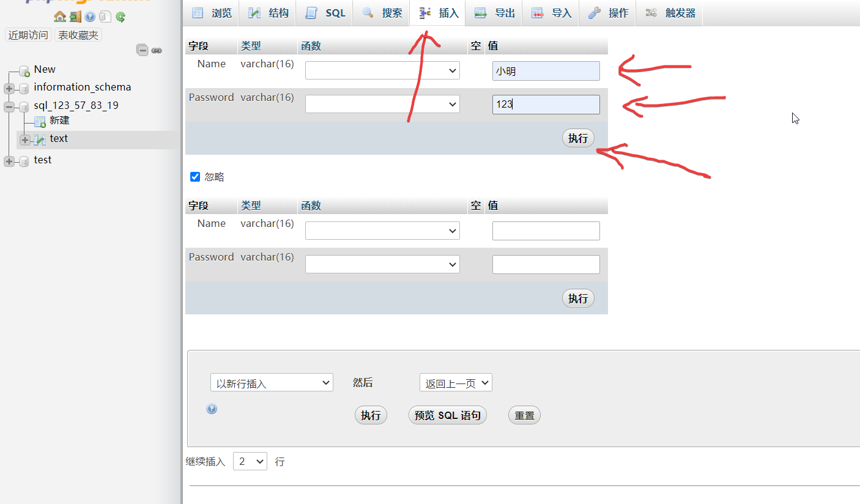Open navigation panel settings page icon
This screenshot has width=860, height=504.
coord(105,17)
